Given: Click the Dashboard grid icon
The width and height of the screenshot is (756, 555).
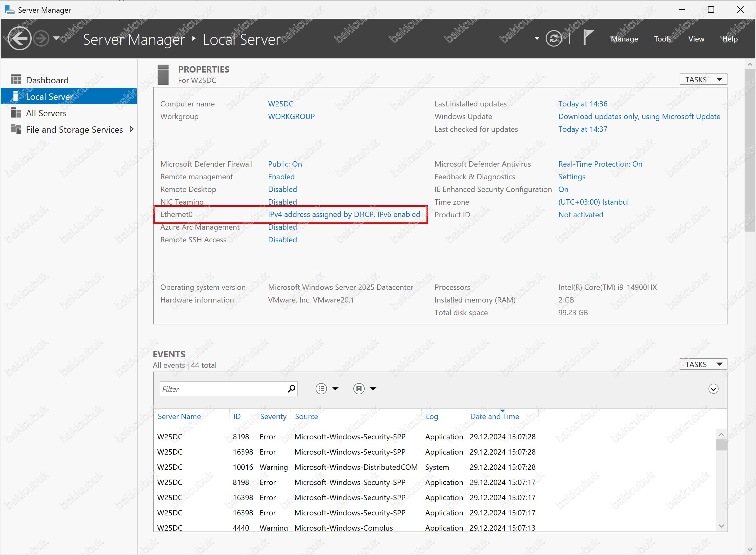Looking at the screenshot, I should point(16,80).
